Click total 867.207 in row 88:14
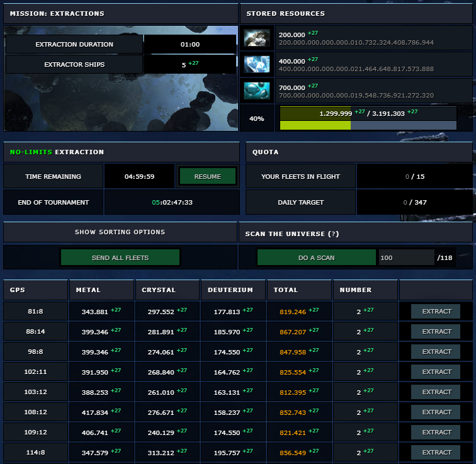476x464 pixels. (x=293, y=332)
